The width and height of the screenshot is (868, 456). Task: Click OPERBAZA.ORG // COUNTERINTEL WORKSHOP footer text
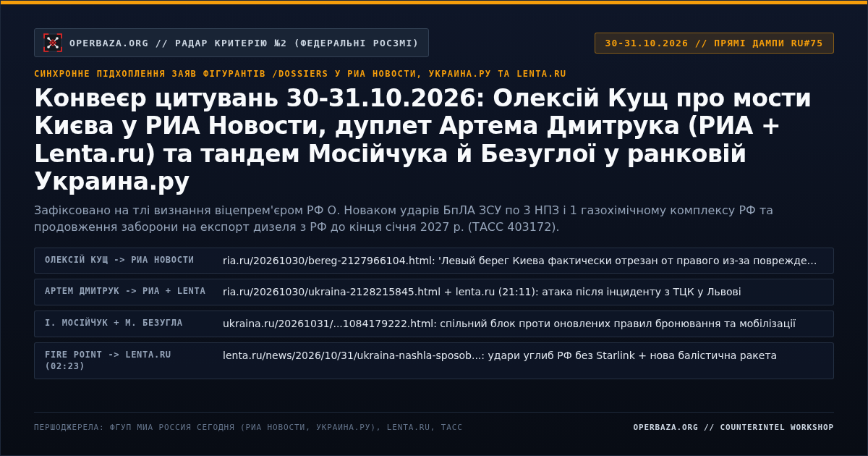tap(733, 427)
